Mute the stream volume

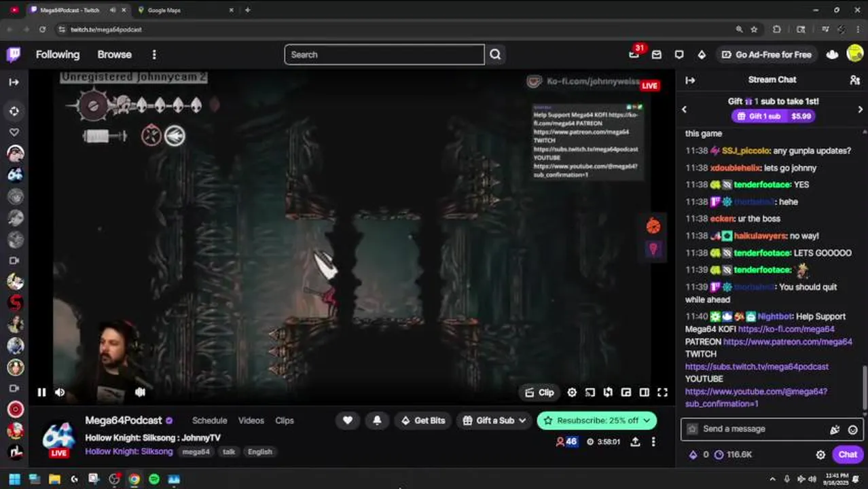(x=60, y=393)
